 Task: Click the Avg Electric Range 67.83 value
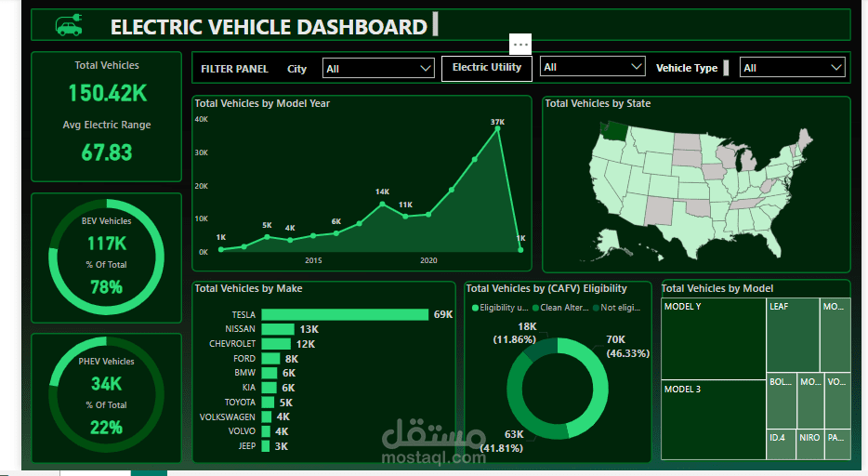(x=107, y=152)
